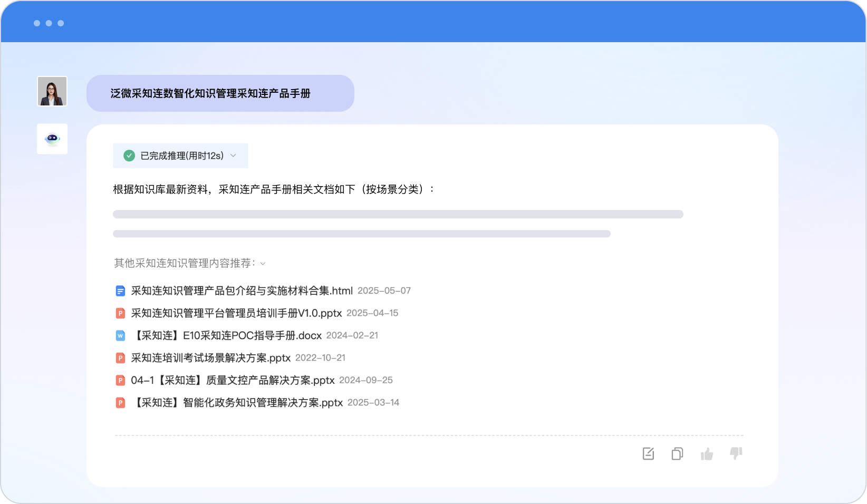The image size is (867, 504).
Task: Expand the 已完成推理 reasoning details chevron
Action: (x=233, y=156)
